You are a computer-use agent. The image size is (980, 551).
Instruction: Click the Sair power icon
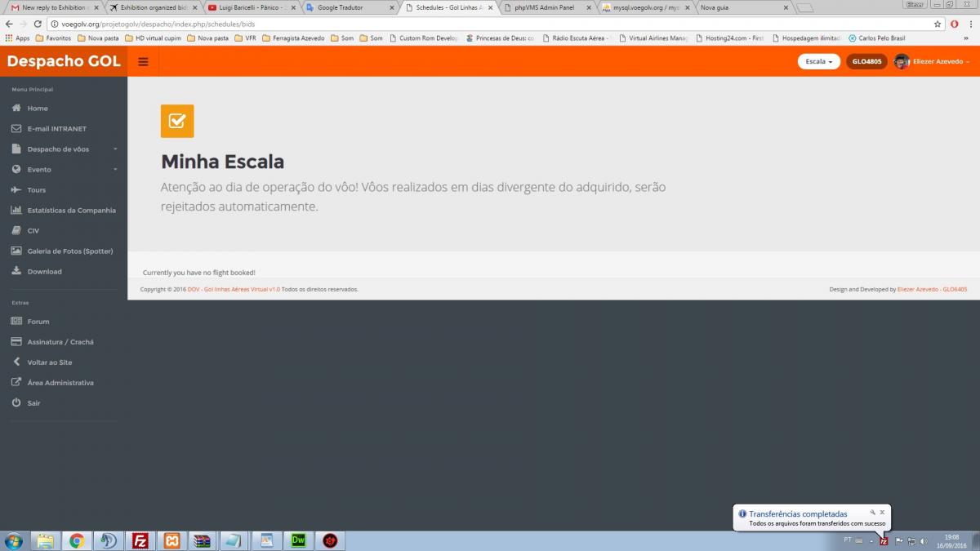[x=16, y=402]
